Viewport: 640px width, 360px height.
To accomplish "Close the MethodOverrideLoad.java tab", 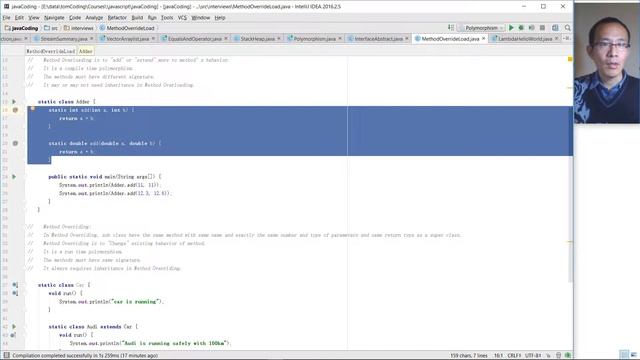I will [x=484, y=38].
